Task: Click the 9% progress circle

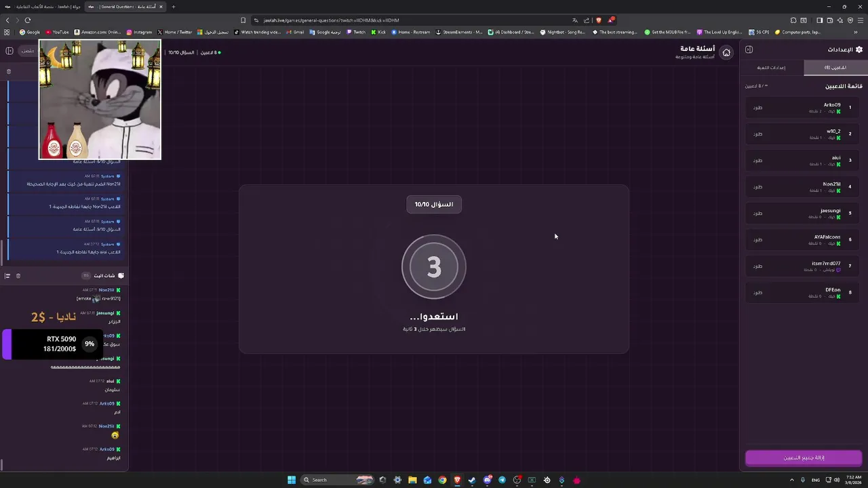Action: [x=90, y=344]
